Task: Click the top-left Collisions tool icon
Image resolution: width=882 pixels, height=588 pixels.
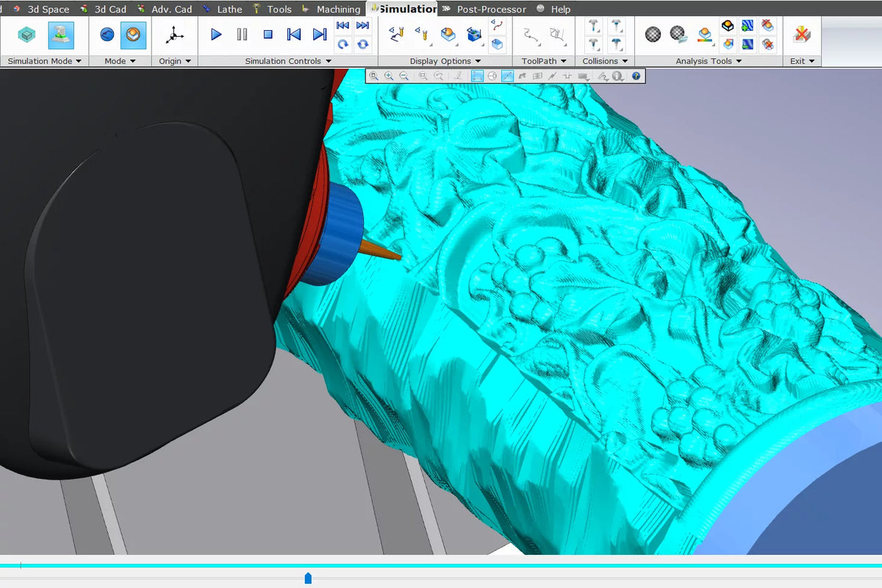Action: (594, 26)
